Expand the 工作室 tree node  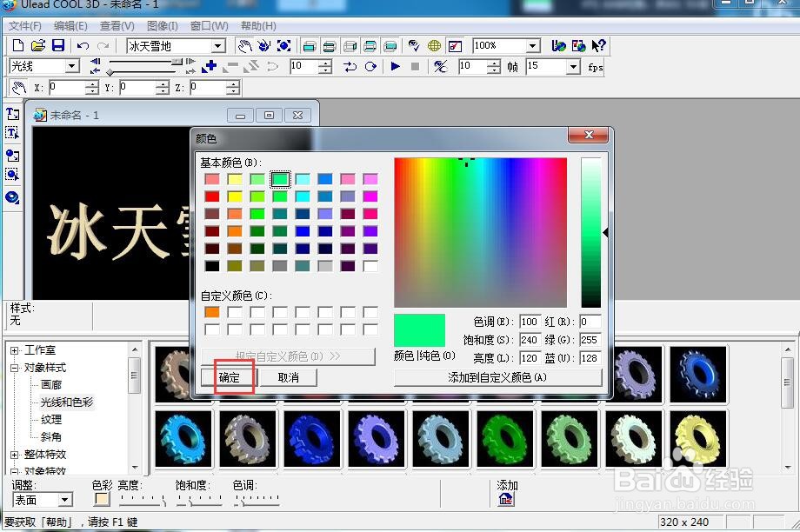tap(15, 350)
